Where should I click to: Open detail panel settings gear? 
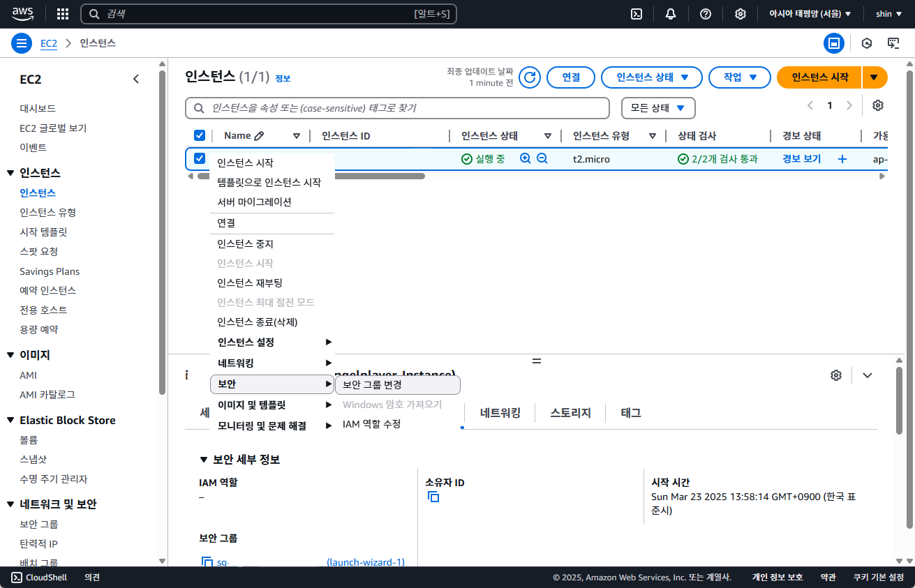pos(836,375)
